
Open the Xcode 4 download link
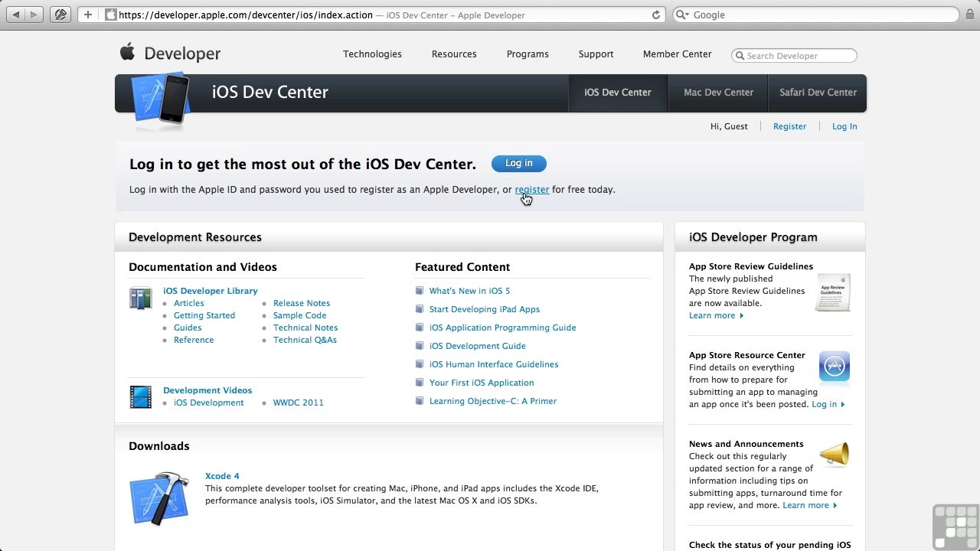click(222, 476)
